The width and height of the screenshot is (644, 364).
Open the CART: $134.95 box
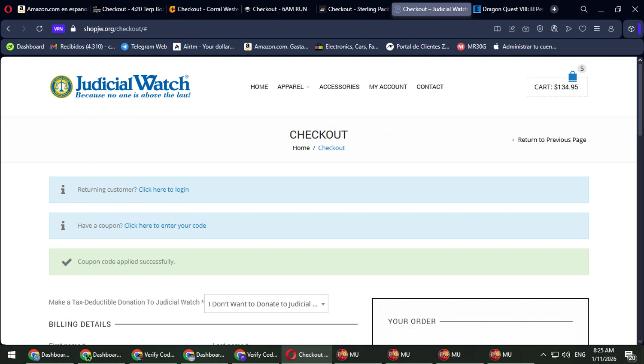click(x=557, y=87)
